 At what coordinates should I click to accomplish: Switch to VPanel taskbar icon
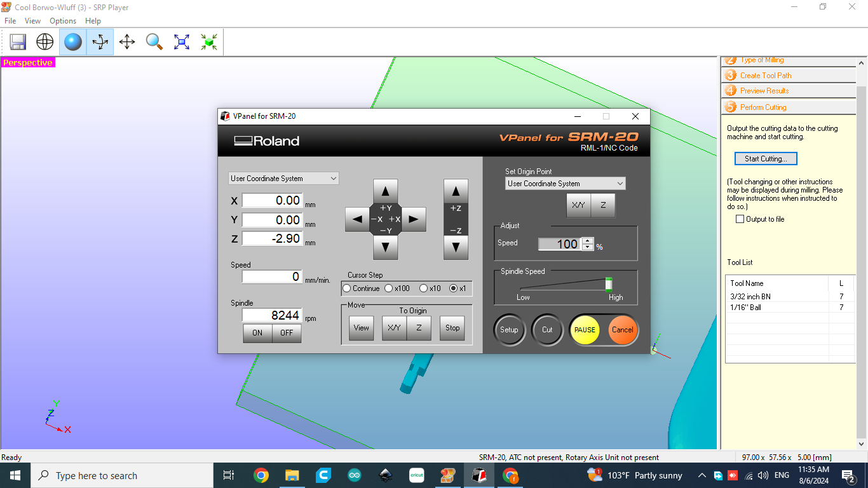pos(479,475)
